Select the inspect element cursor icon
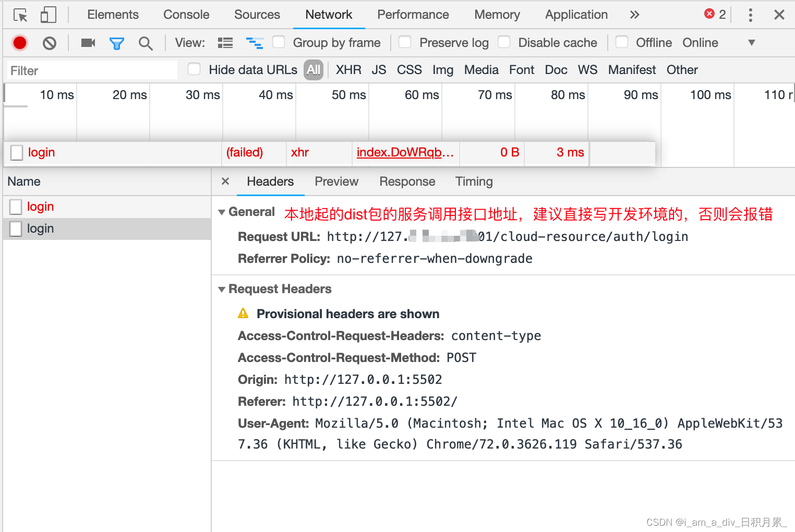795x532 pixels. coord(19,15)
